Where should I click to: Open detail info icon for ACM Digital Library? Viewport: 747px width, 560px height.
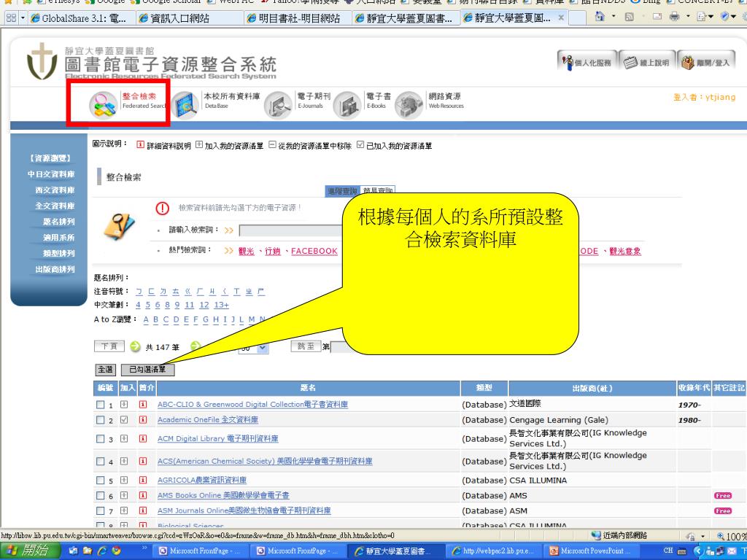tap(143, 438)
